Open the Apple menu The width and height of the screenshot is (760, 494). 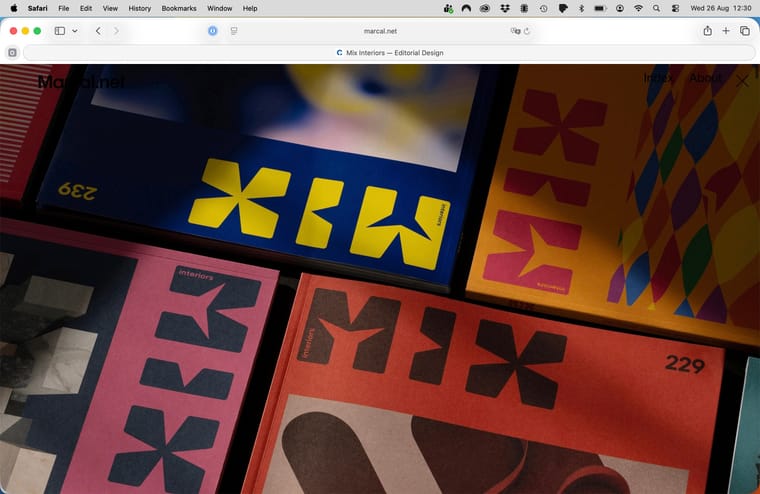pyautogui.click(x=14, y=8)
